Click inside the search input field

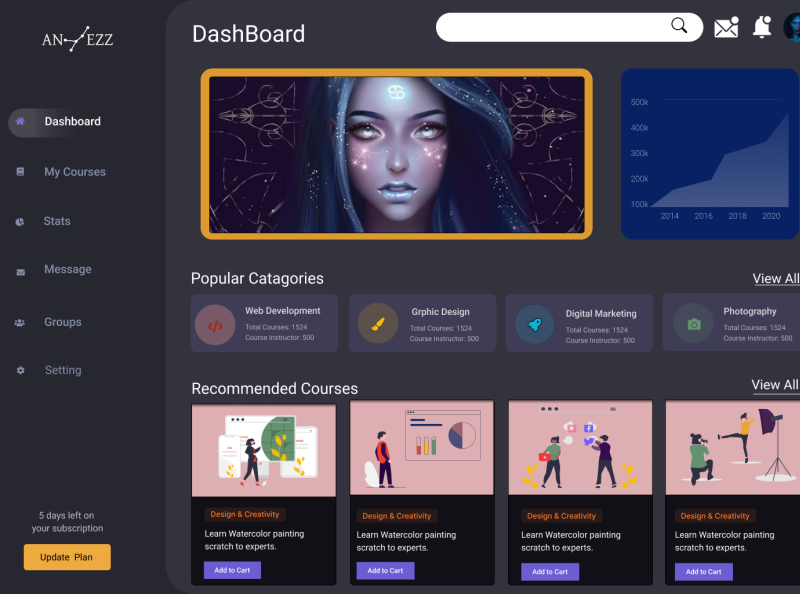point(554,28)
